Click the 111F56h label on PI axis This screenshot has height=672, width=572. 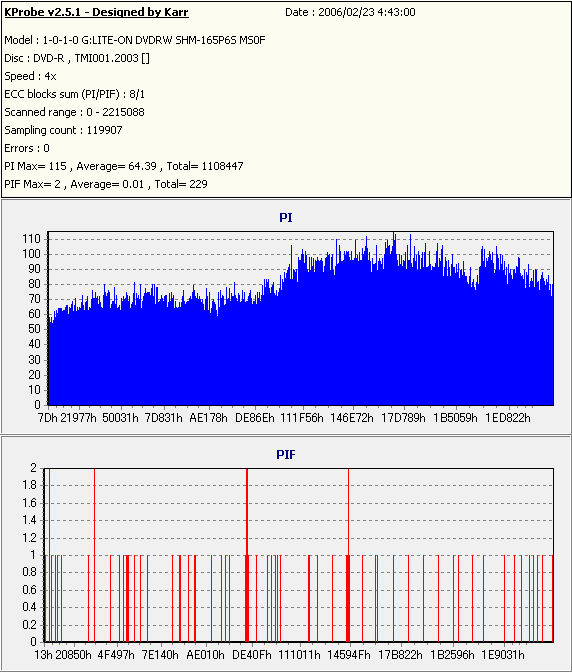[302, 417]
